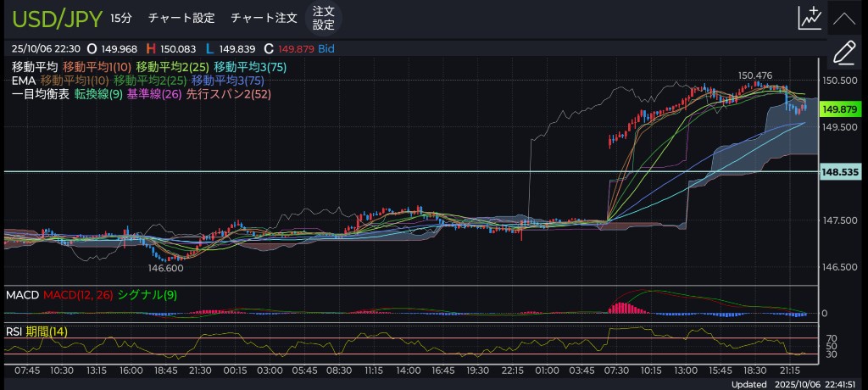Tap the 基準線(26) Ichimoku legend item

pos(153,94)
